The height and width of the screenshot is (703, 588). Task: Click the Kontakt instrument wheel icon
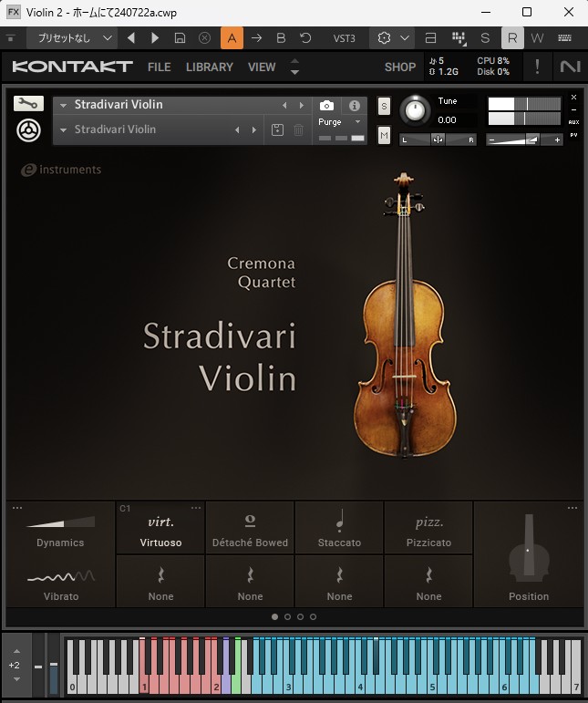[28, 130]
